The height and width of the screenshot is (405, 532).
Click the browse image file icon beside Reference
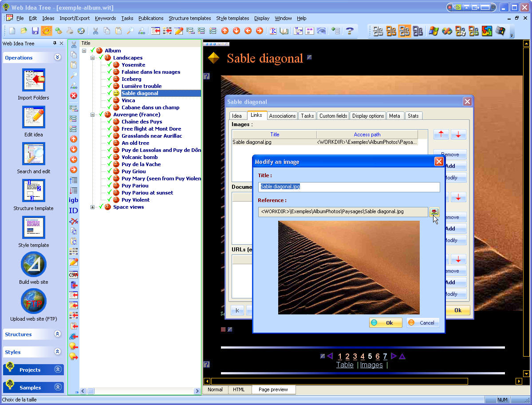pyautogui.click(x=434, y=212)
